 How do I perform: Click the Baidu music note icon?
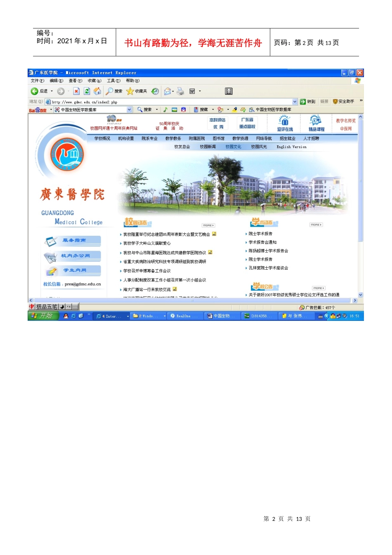(165, 110)
